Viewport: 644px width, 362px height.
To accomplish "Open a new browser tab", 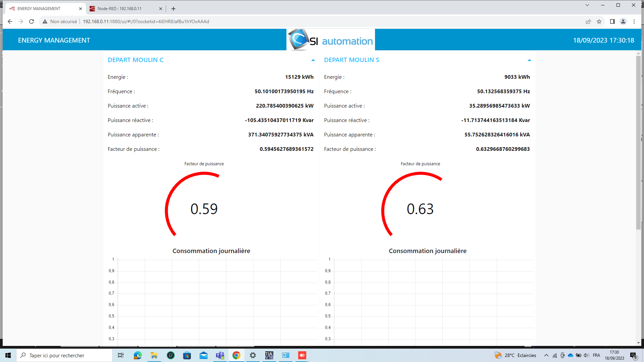I will click(x=173, y=9).
